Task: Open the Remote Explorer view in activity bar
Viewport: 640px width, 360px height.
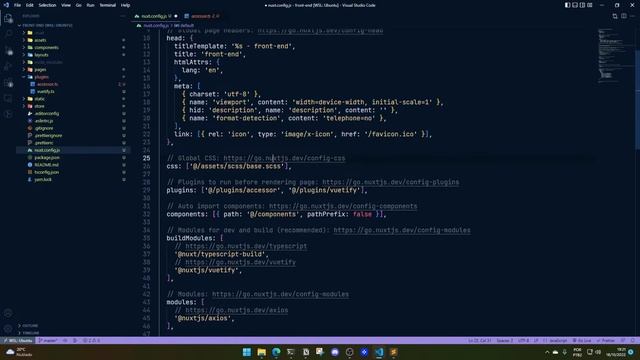Action: click(8, 98)
